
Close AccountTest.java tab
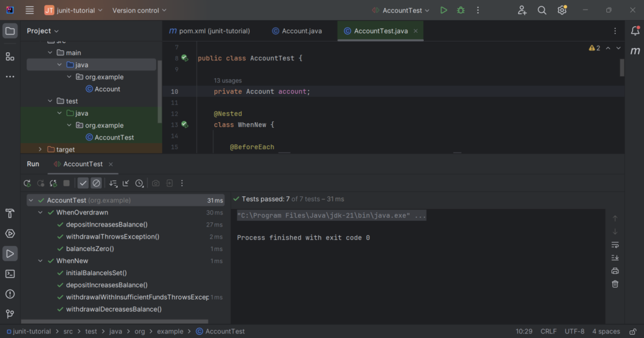tap(416, 31)
